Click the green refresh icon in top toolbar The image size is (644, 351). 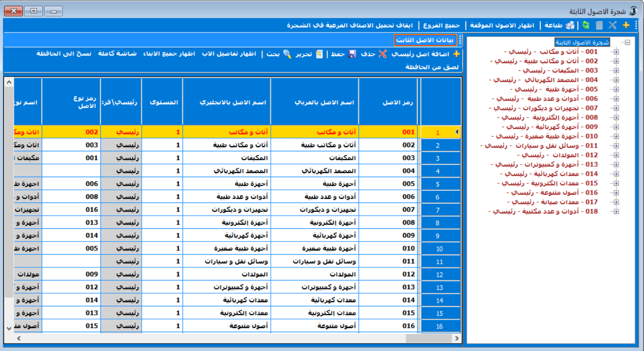coord(586,25)
